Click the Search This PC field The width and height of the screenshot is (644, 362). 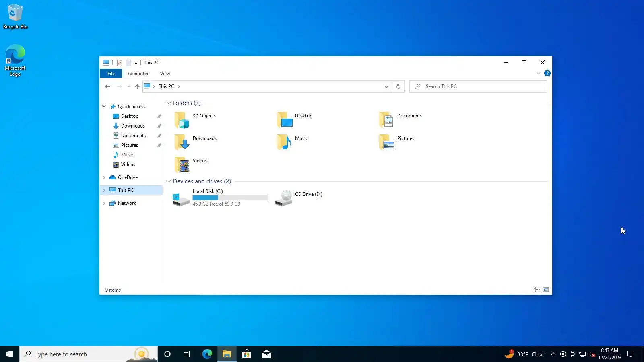point(478,86)
